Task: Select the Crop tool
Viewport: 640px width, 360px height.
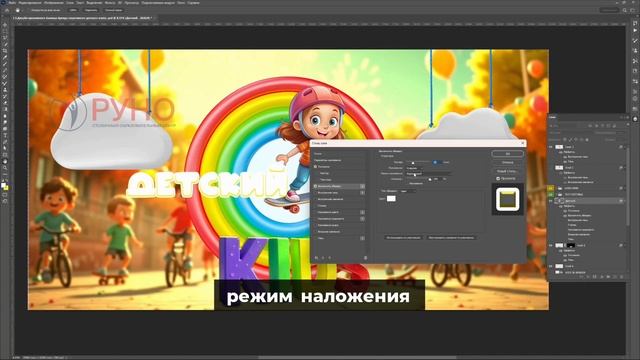Action: (4, 51)
